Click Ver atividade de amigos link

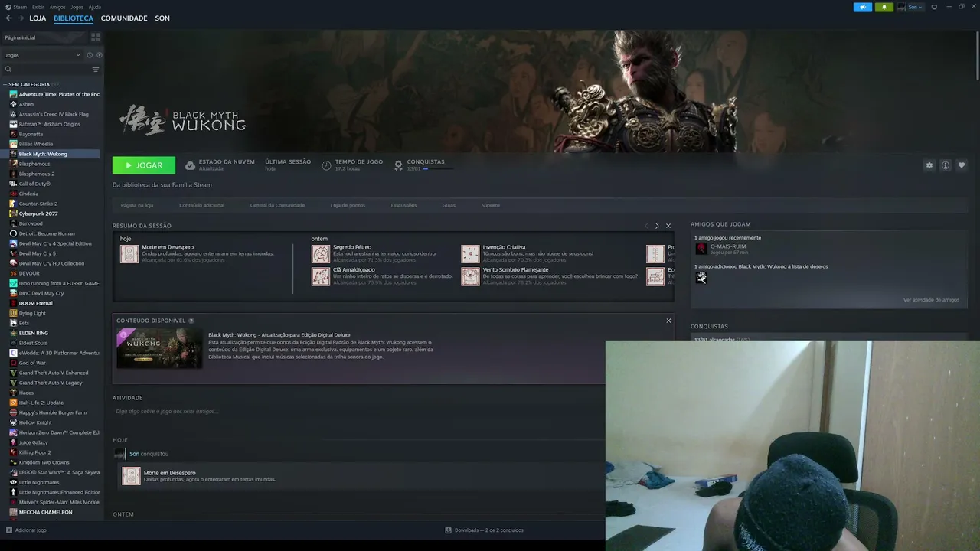click(931, 300)
